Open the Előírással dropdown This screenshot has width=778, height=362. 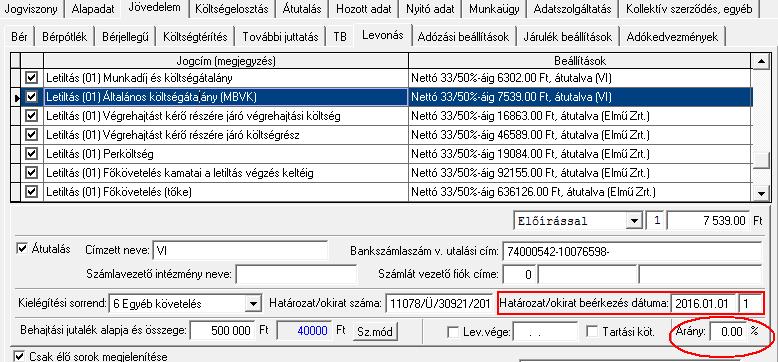click(634, 221)
